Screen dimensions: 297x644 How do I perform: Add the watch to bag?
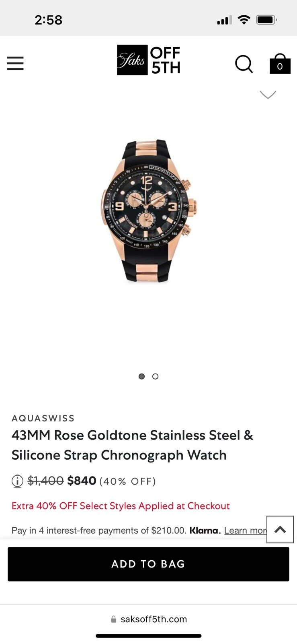148,564
